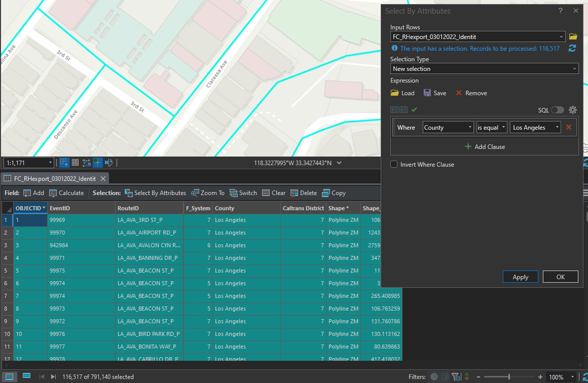Click Select By Attributes in the table toolbar

(155, 193)
